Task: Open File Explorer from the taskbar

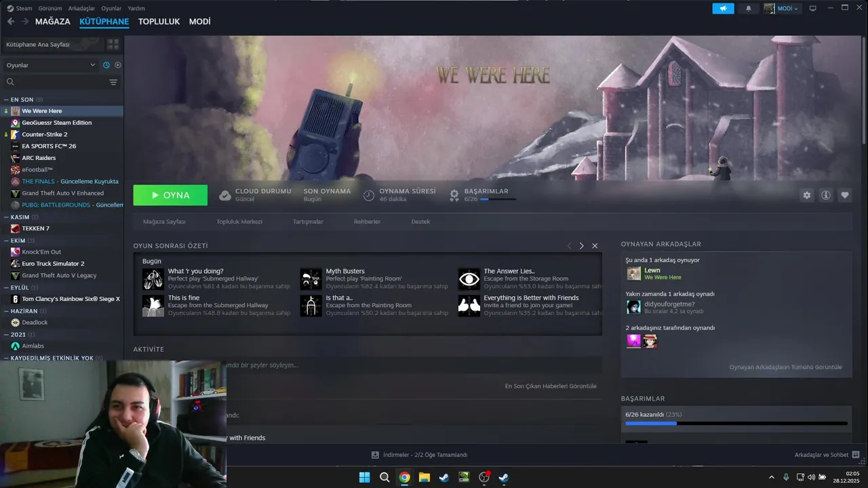Action: click(x=424, y=477)
